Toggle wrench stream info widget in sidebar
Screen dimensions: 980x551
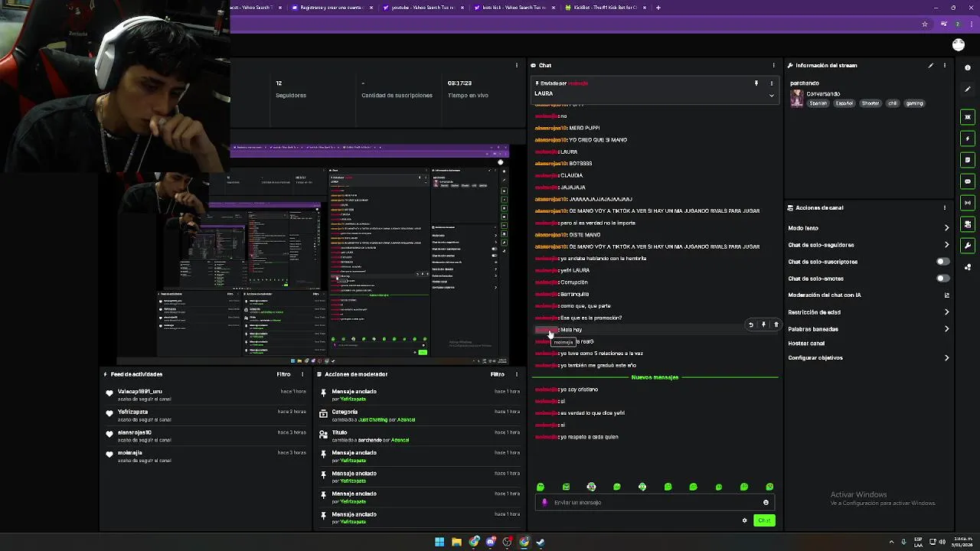click(968, 246)
